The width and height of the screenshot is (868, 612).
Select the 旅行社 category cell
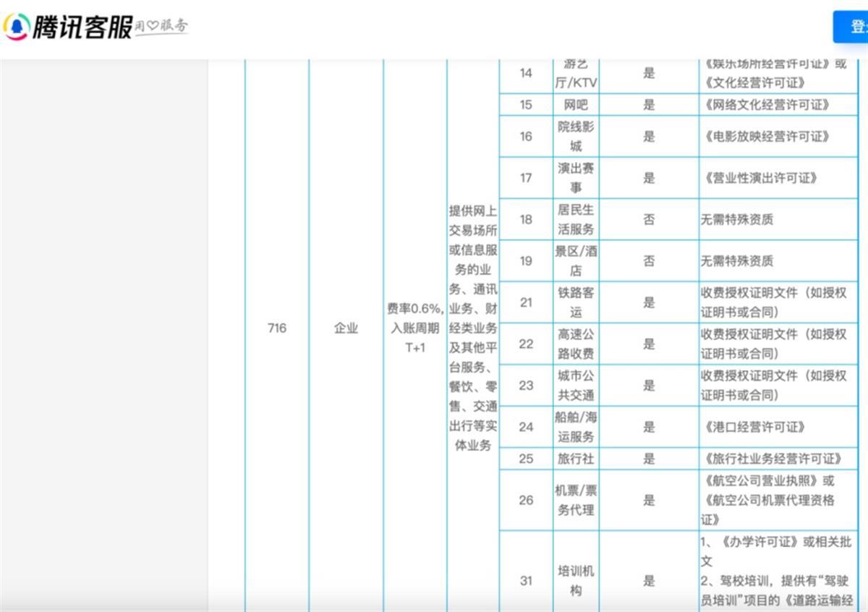pyautogui.click(x=576, y=459)
